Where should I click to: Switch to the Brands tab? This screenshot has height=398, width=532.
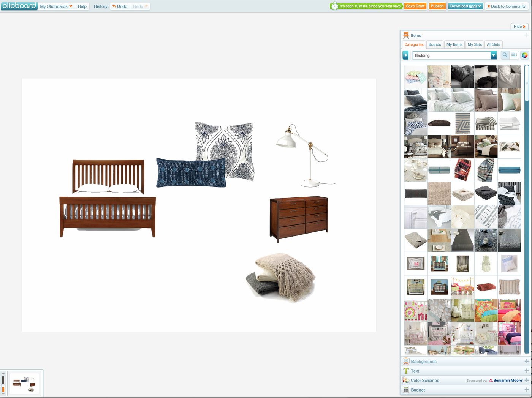coord(435,44)
